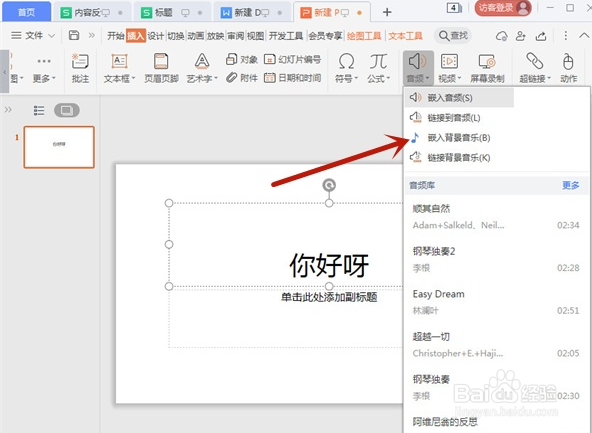Click the collaborate add-person icon
The image size is (592, 433).
pyautogui.click(x=521, y=36)
